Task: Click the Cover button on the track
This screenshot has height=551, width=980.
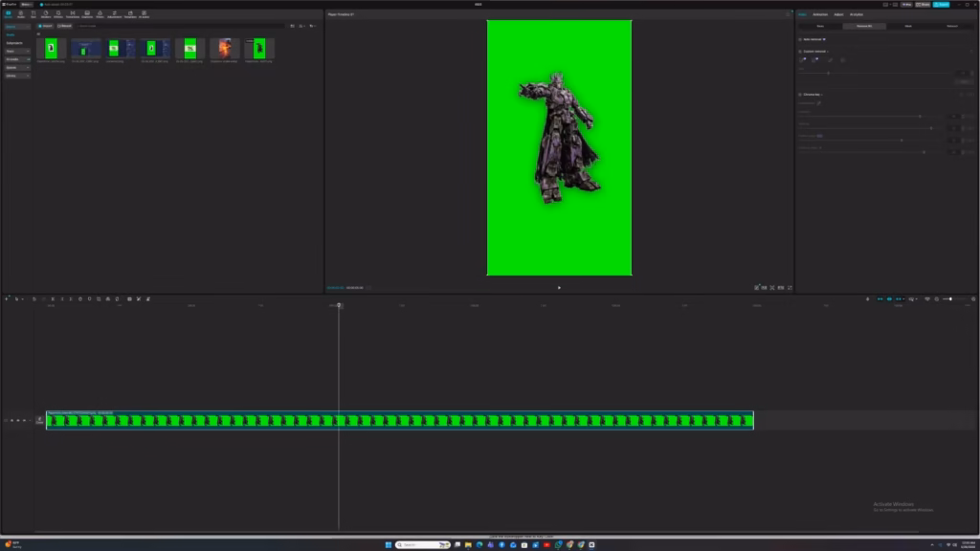Action: 39,421
